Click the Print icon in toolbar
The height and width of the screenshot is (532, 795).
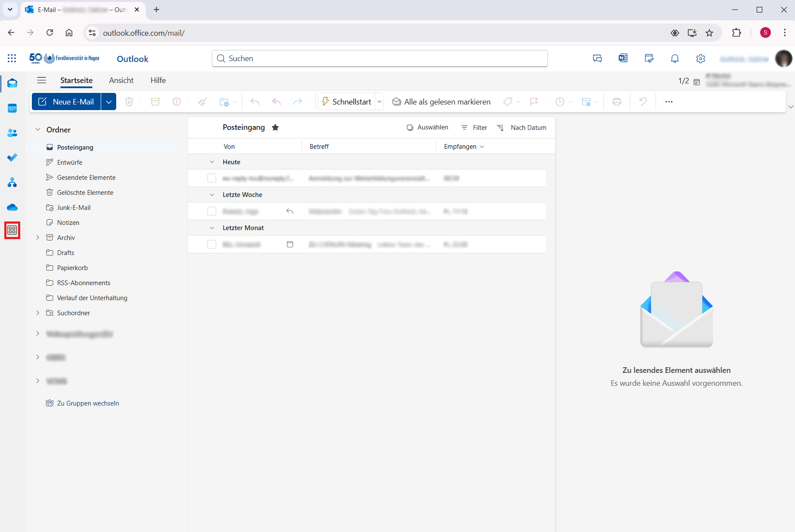pos(617,102)
